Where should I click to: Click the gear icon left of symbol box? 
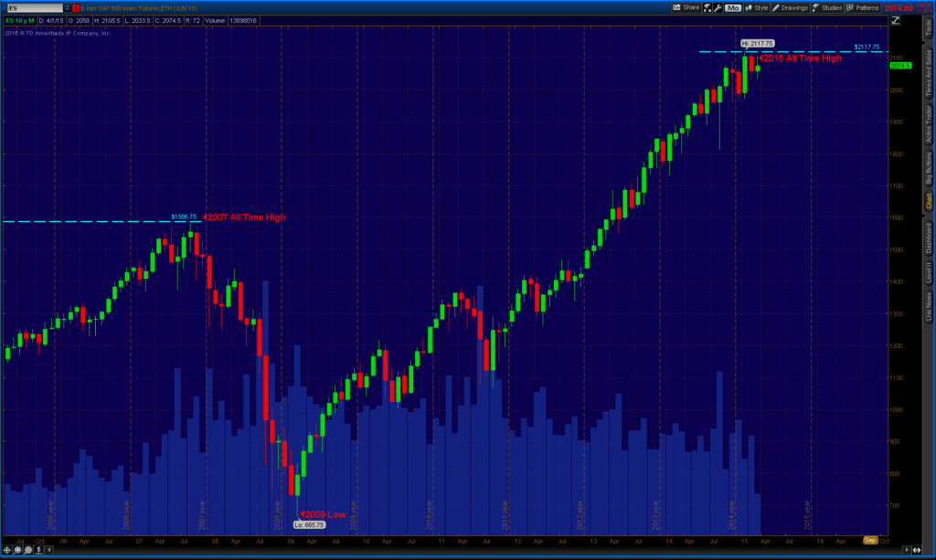(x=4, y=8)
